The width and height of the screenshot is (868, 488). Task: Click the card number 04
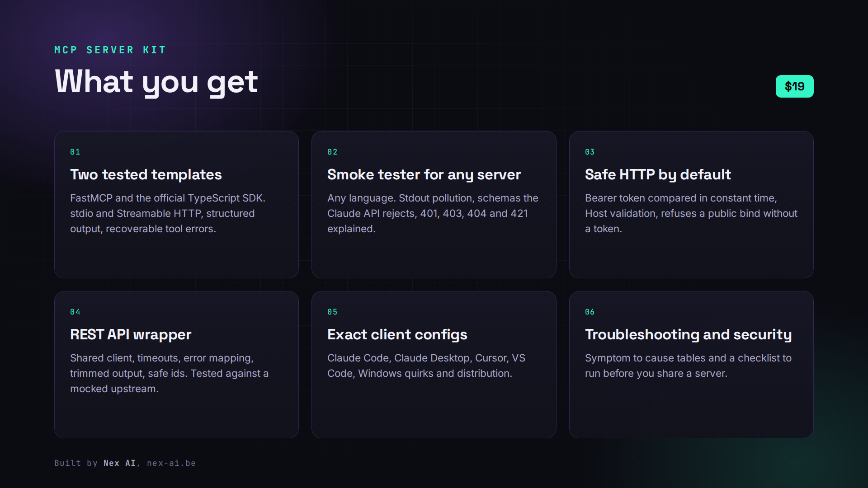pyautogui.click(x=75, y=312)
